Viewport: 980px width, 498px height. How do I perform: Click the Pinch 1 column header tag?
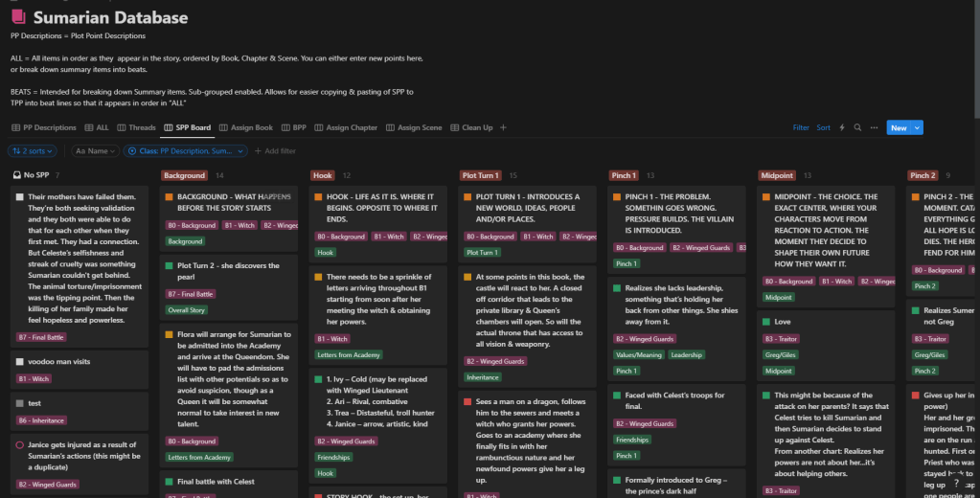pyautogui.click(x=624, y=175)
